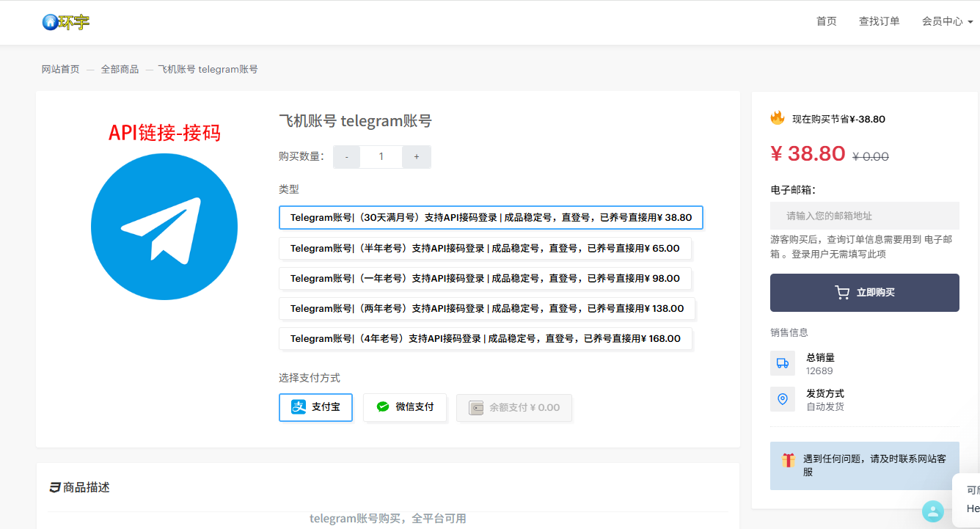Click the 销售信息 label
Image resolution: width=980 pixels, height=529 pixels.
point(789,332)
